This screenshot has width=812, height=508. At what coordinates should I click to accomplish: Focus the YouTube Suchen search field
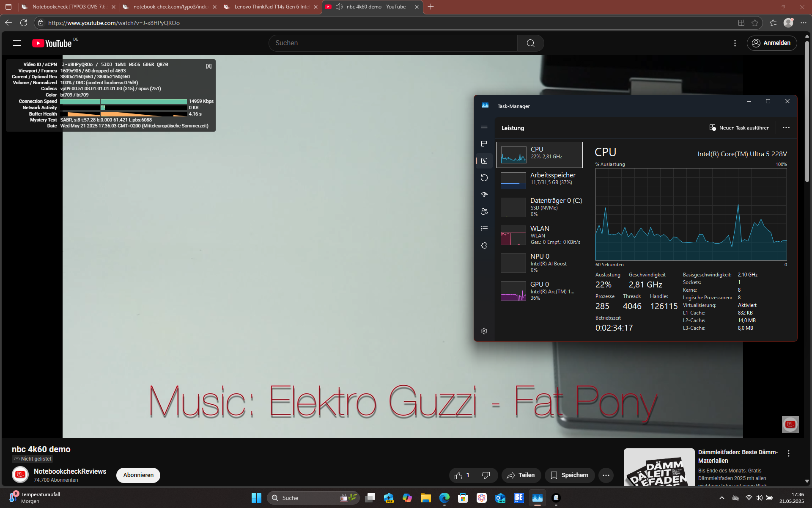[x=393, y=43]
